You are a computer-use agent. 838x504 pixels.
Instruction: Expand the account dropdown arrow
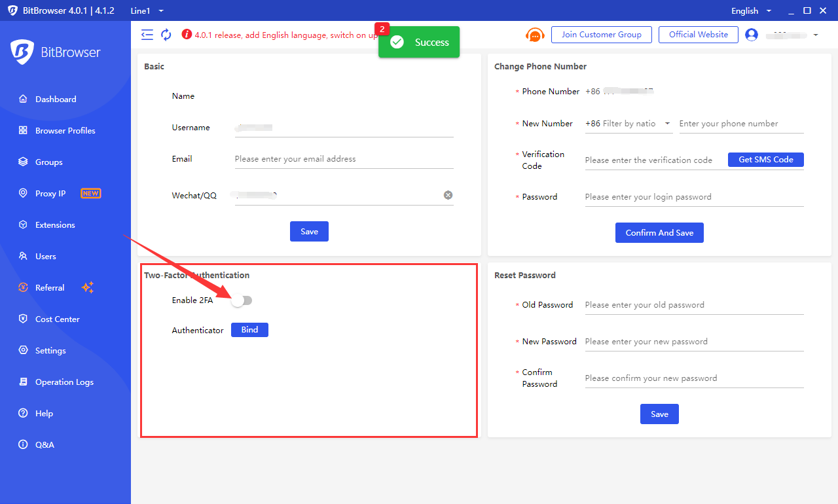coord(816,35)
